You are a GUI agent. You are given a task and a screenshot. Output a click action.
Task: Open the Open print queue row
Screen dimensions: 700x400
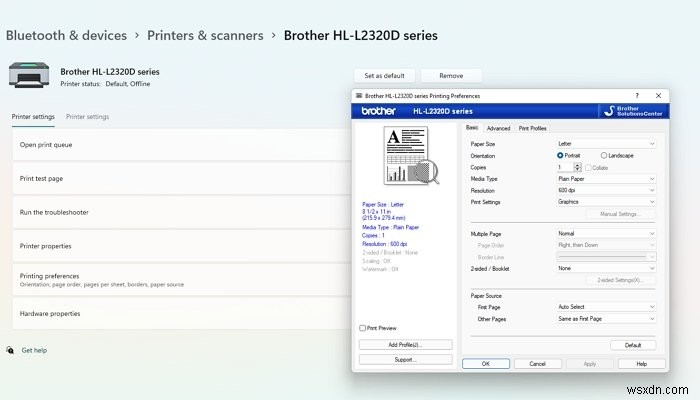182,145
